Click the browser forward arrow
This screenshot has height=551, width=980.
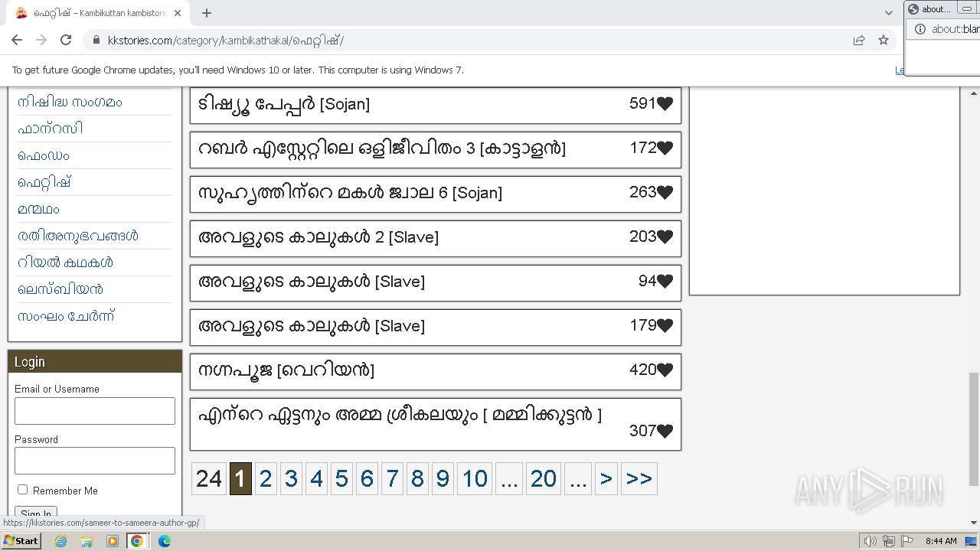pyautogui.click(x=41, y=40)
